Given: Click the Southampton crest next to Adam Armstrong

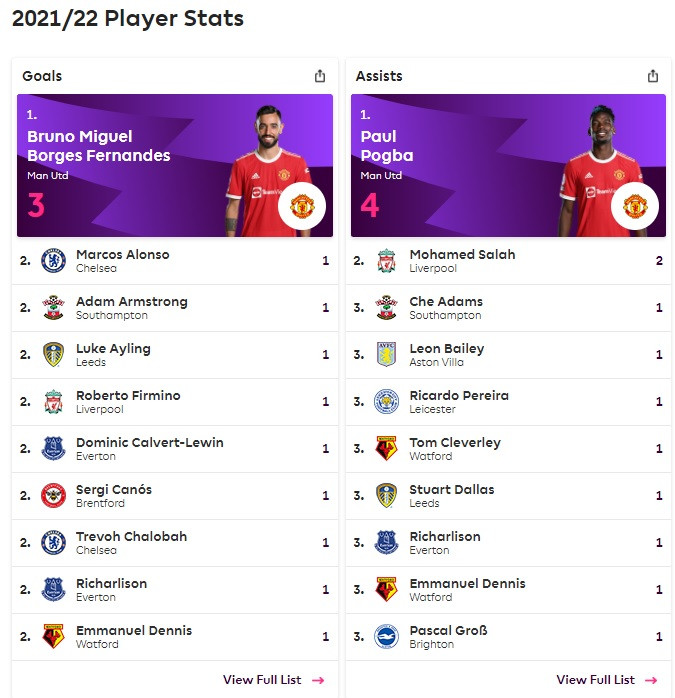Looking at the screenshot, I should 53,307.
